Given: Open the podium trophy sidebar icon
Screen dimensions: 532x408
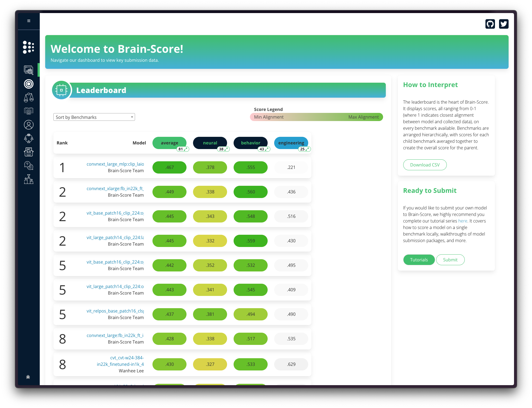Looking at the screenshot, I should click(29, 179).
